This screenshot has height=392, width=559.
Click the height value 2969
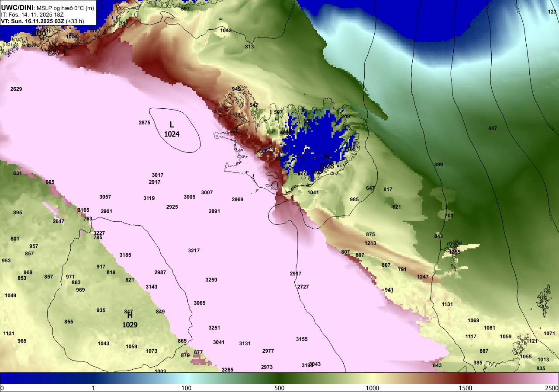pyautogui.click(x=238, y=199)
